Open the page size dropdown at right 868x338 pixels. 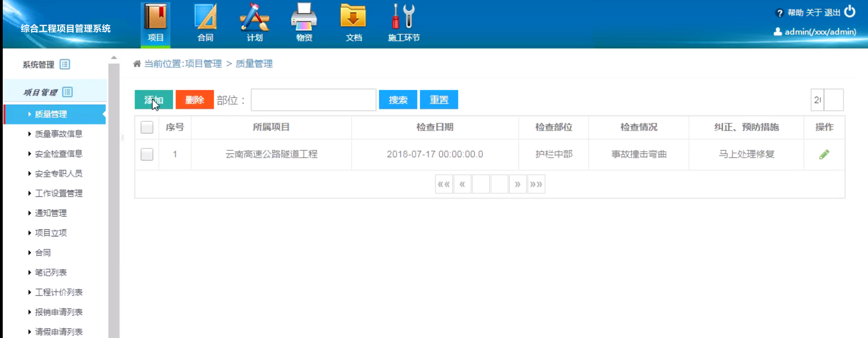click(x=827, y=100)
